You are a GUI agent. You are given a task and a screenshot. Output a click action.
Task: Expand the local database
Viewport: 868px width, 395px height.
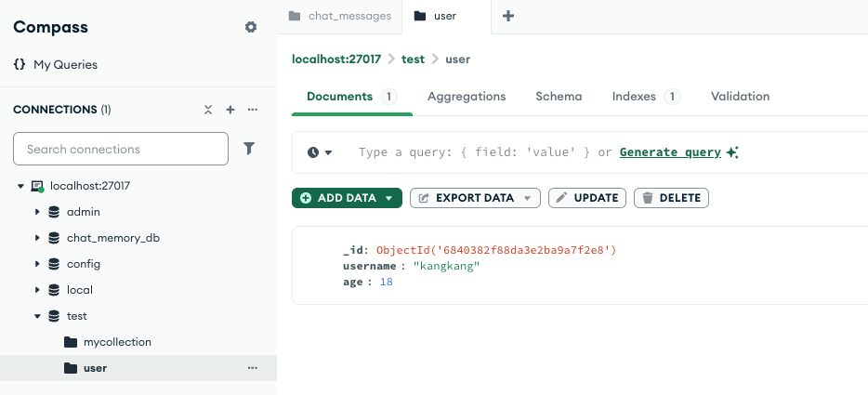37,290
